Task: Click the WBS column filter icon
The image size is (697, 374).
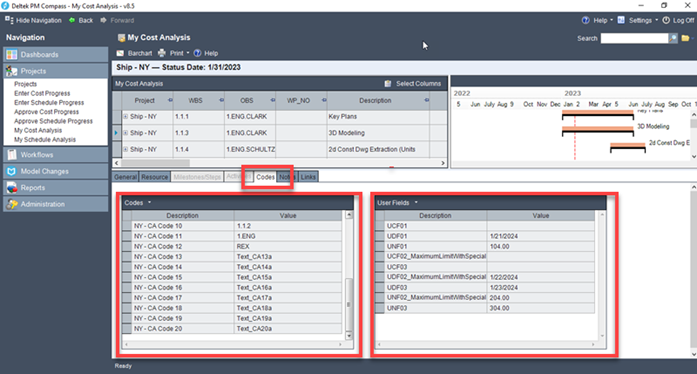Action: coord(221,101)
